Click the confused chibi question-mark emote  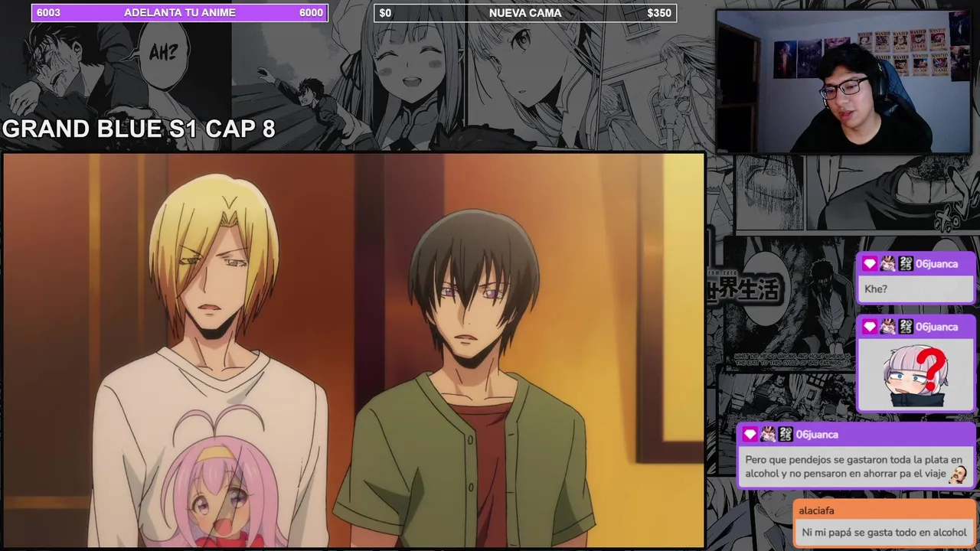[915, 376]
